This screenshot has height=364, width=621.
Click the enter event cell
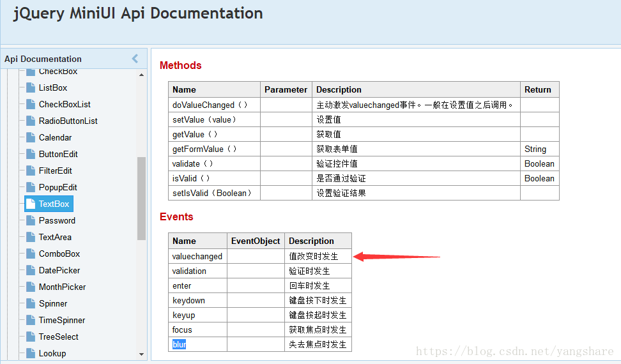[x=197, y=285]
